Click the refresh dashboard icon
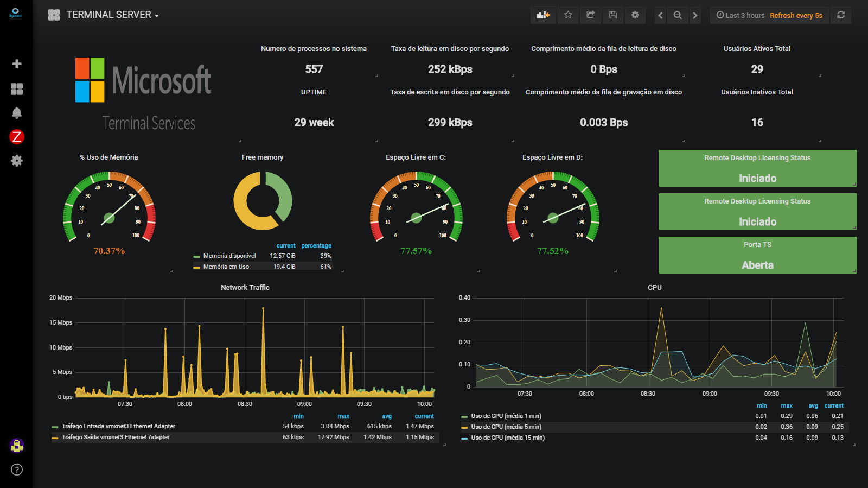The height and width of the screenshot is (488, 868). click(841, 15)
